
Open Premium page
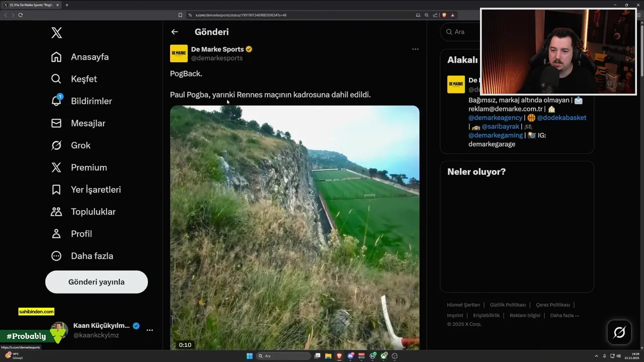[79, 167]
